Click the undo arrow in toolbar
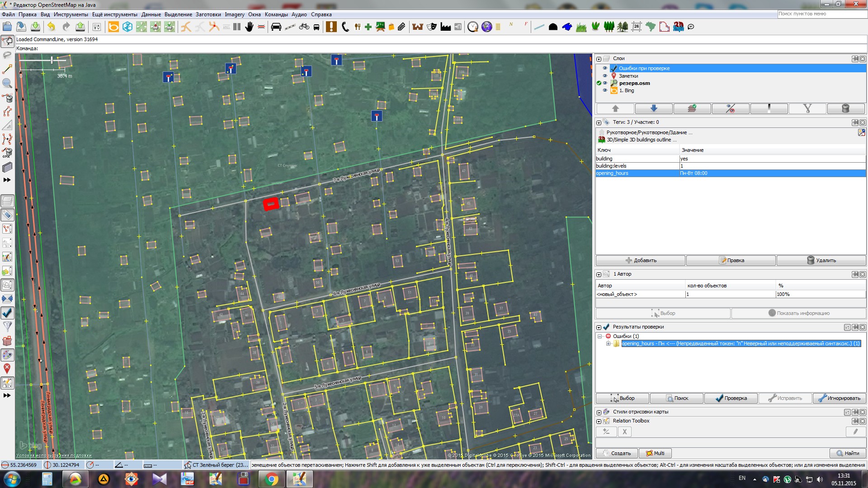Viewport: 868px width, 488px height. pos(51,27)
